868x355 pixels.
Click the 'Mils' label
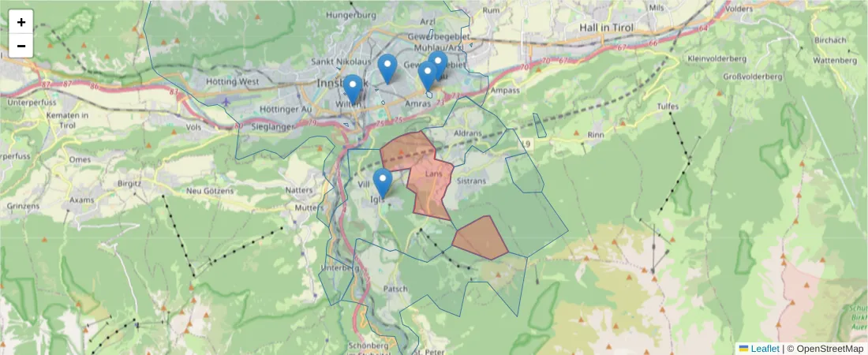point(656,8)
